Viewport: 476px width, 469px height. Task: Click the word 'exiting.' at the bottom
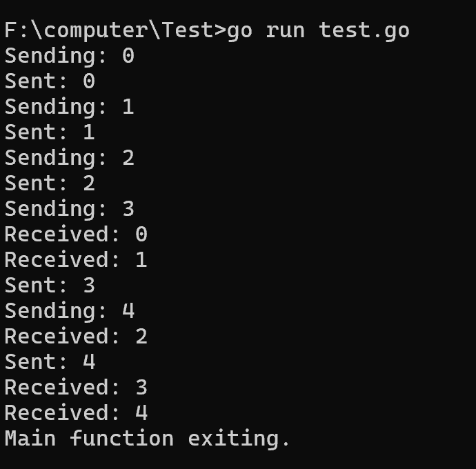point(239,439)
